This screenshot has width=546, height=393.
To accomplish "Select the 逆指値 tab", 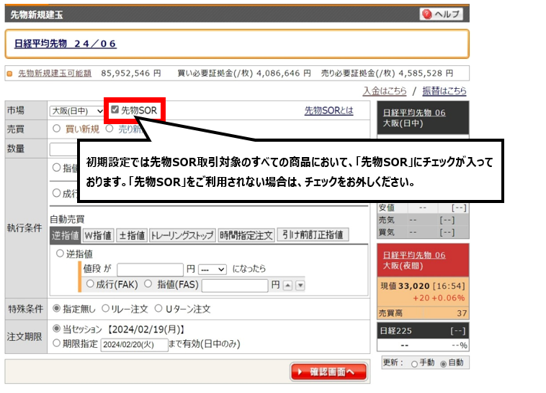I will [x=65, y=235].
